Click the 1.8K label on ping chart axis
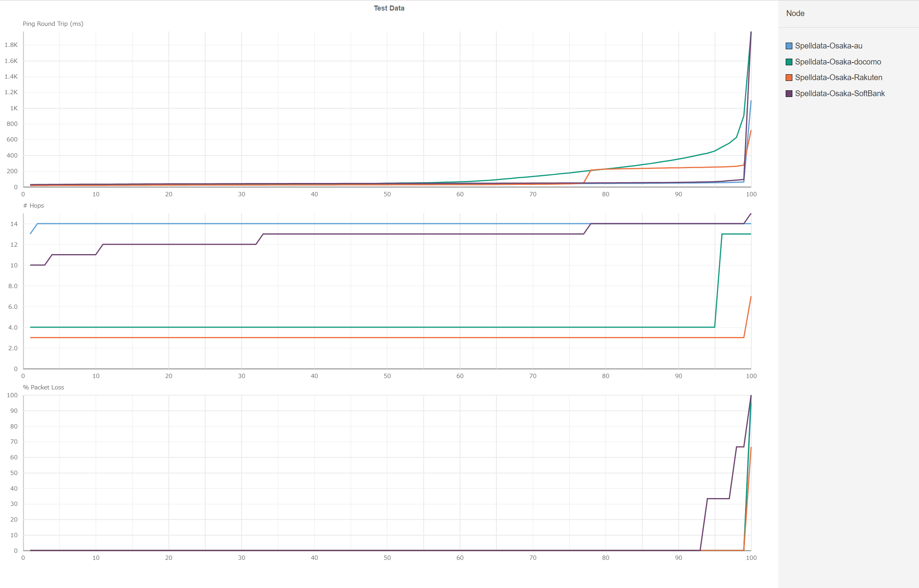Viewport: 919px width, 588px height. [11, 45]
